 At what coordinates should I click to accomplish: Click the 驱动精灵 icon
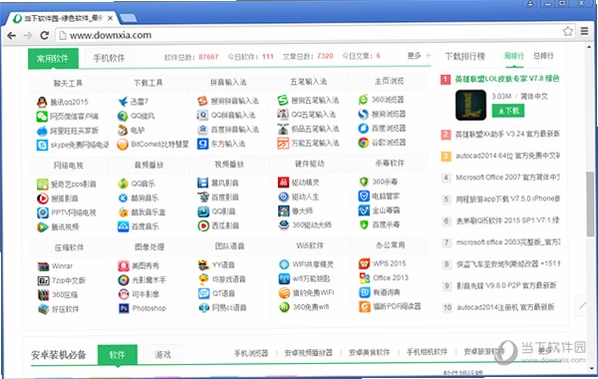coord(283,183)
